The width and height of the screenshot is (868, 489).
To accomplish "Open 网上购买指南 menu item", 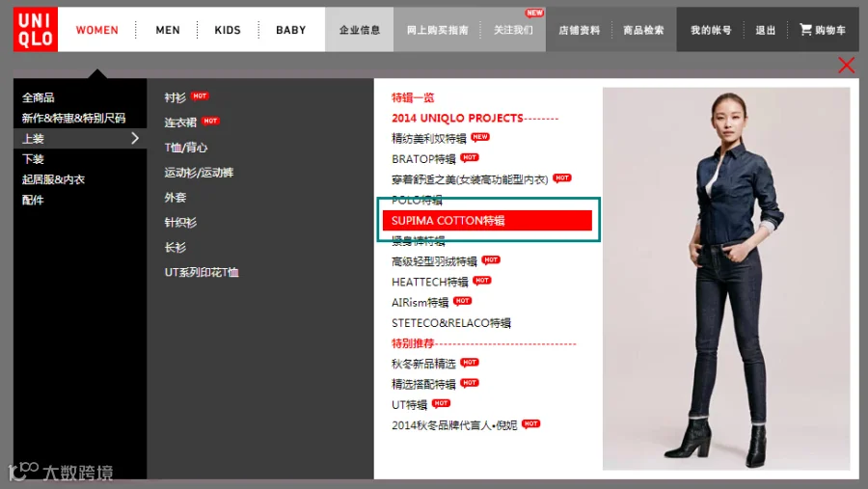I will coord(437,30).
